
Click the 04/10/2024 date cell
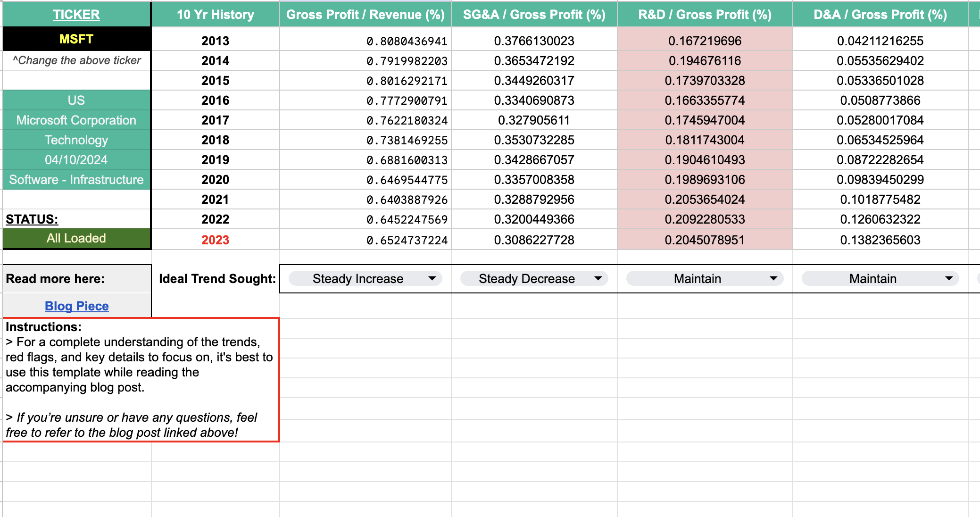pyautogui.click(x=76, y=160)
